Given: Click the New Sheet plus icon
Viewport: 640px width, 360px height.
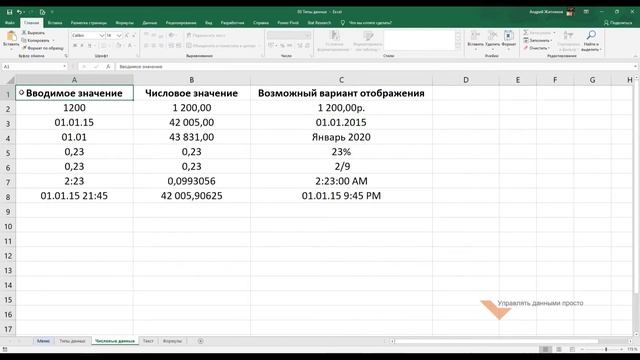Looking at the screenshot, I should click(200, 341).
